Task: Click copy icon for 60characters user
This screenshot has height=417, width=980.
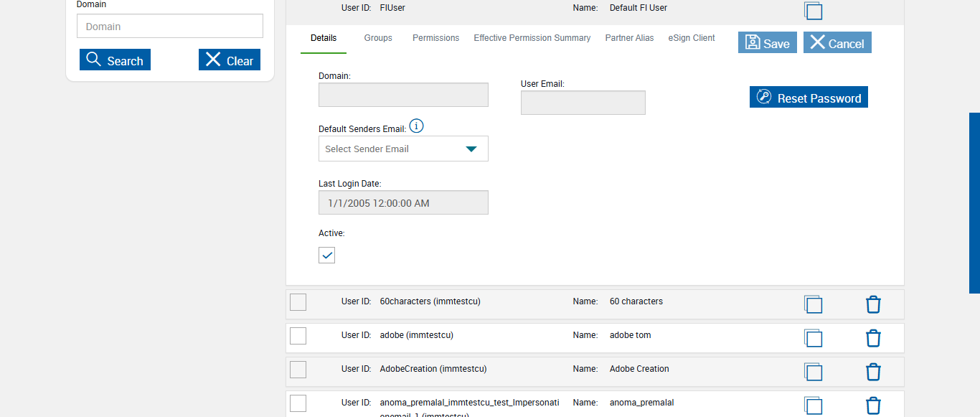Action: [x=813, y=304]
